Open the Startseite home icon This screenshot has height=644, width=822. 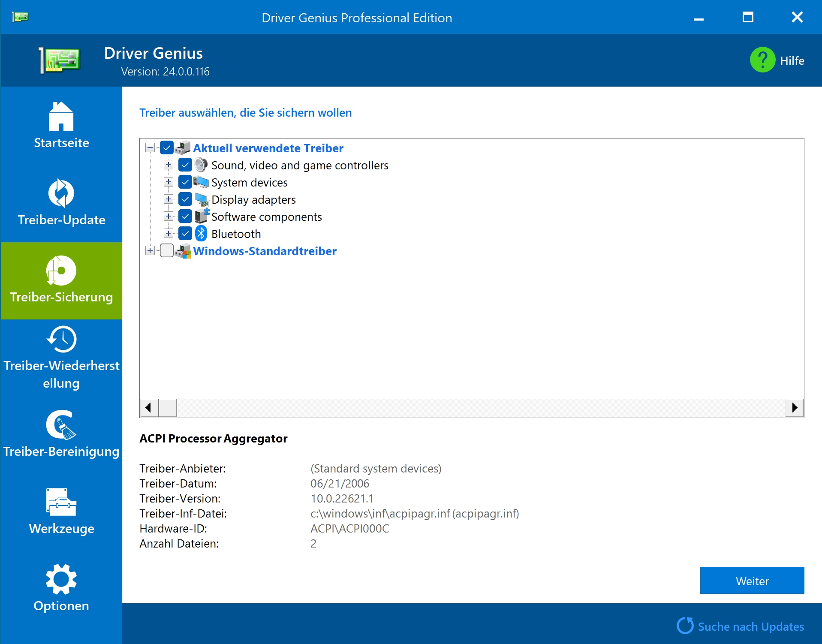pos(61,116)
